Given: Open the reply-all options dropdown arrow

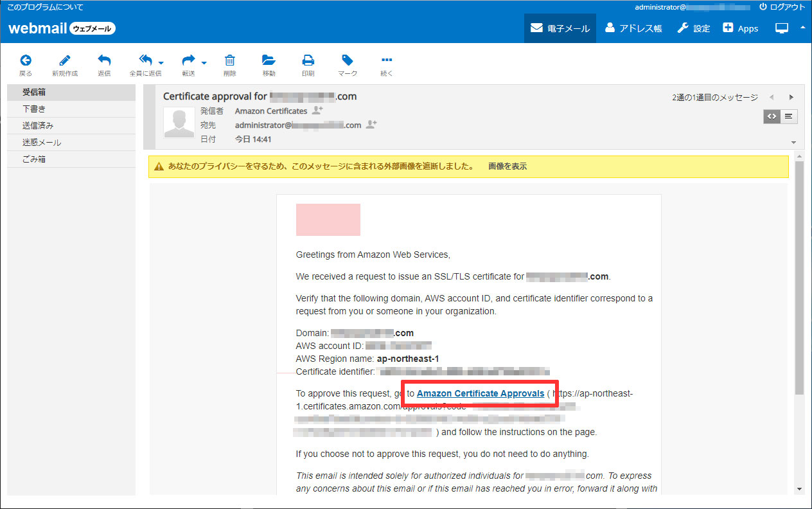Looking at the screenshot, I should [x=161, y=63].
